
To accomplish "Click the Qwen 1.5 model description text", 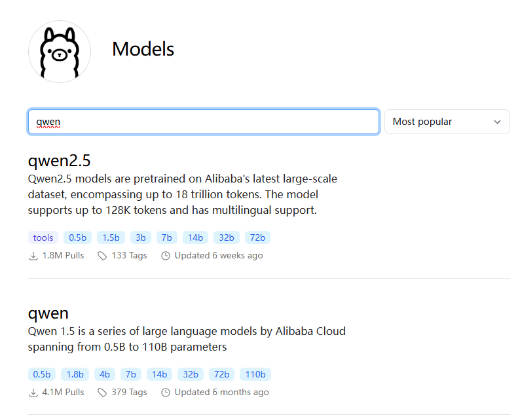I will click(187, 339).
